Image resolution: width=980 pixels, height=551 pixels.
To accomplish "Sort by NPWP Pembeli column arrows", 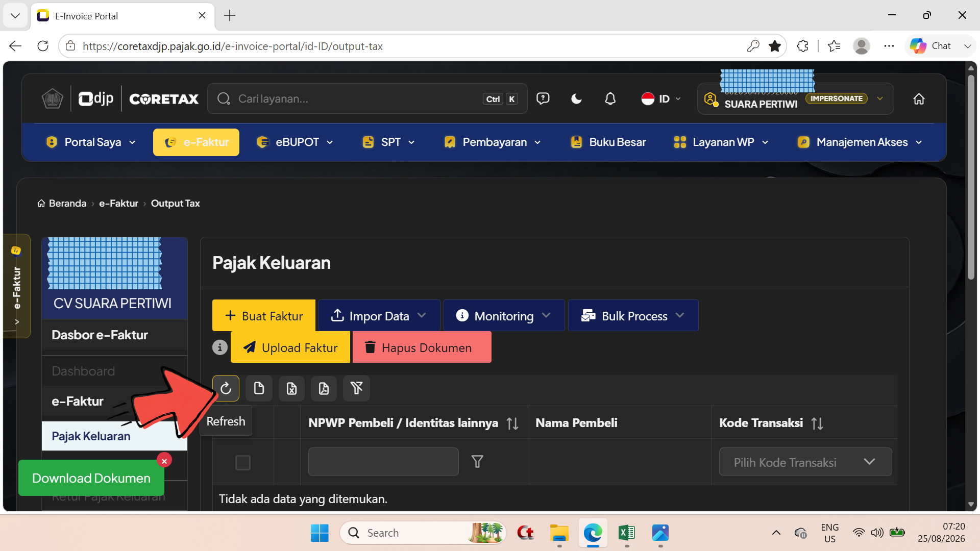I will [x=512, y=423].
